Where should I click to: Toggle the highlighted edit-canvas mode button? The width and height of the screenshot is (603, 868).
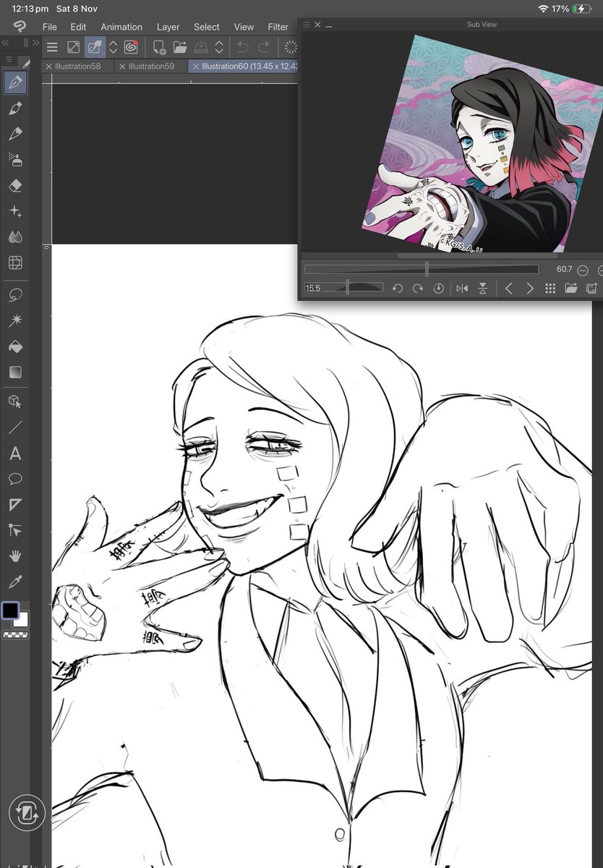click(95, 48)
